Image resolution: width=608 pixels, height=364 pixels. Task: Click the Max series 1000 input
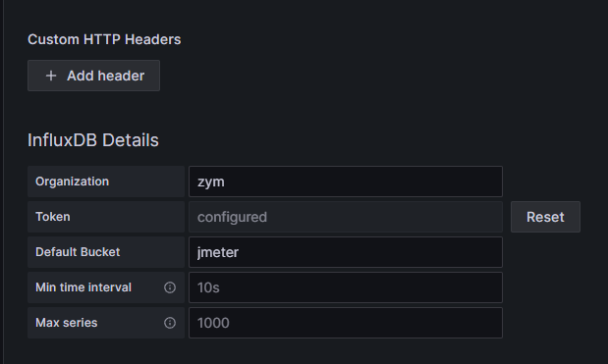[x=346, y=323]
